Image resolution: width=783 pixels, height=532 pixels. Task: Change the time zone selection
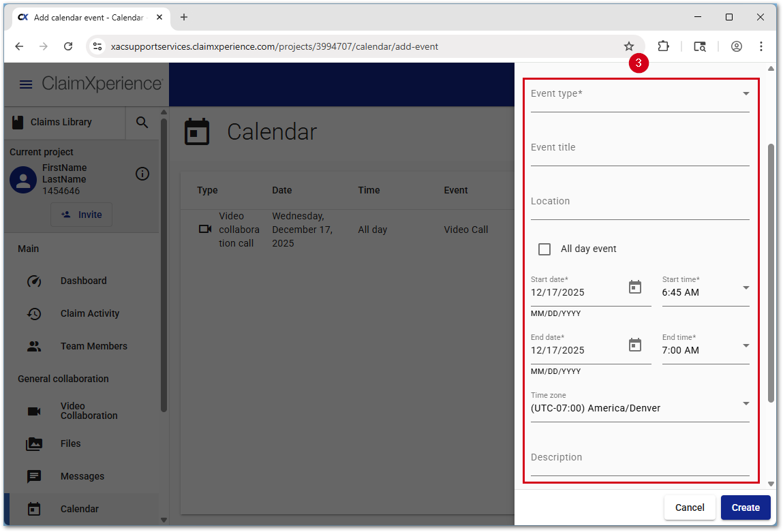tap(746, 403)
